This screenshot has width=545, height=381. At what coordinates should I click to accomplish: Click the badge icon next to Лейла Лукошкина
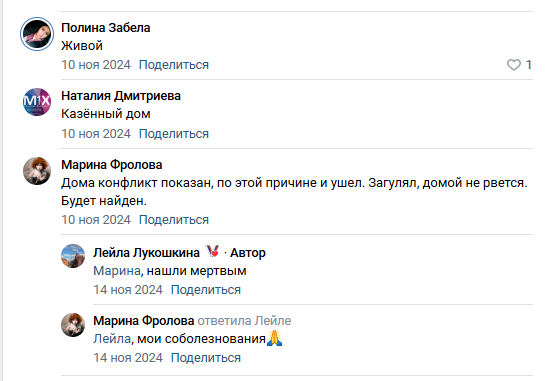tap(212, 251)
